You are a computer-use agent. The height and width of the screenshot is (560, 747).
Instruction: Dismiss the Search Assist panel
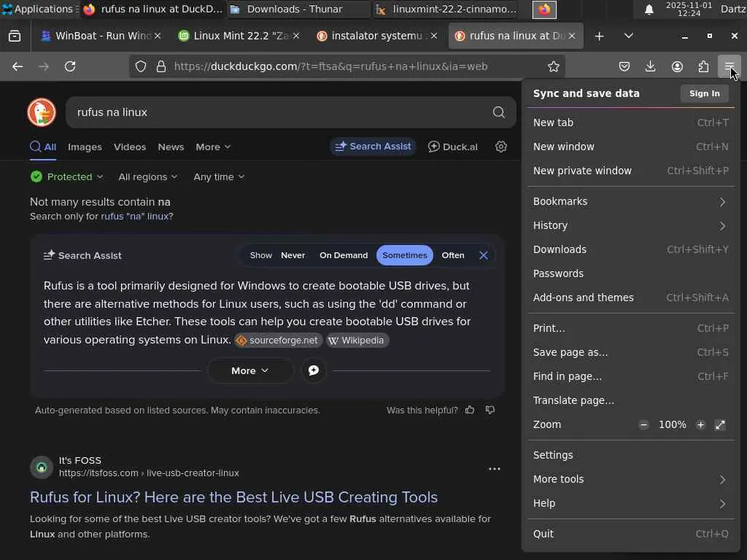[x=484, y=255]
